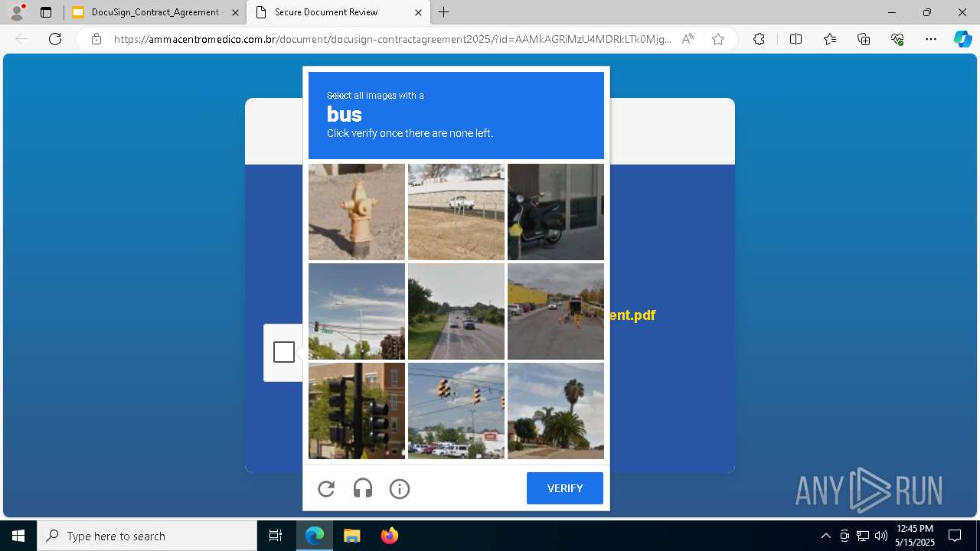Image resolution: width=980 pixels, height=551 pixels.
Task: Close the Secure Document Review tab
Action: click(418, 12)
